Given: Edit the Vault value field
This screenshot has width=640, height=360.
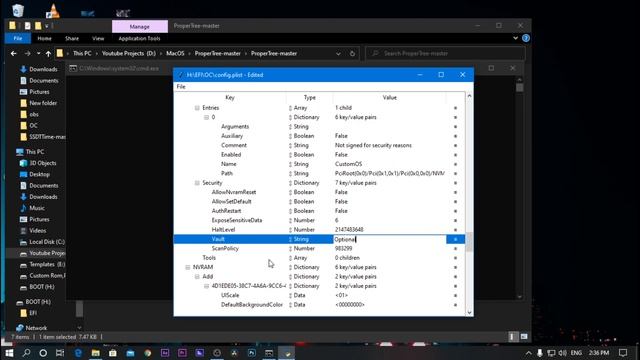Looking at the screenshot, I should tap(389, 239).
